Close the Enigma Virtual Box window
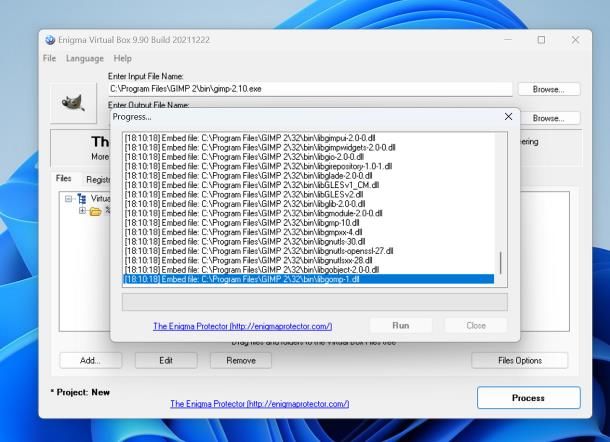This screenshot has height=442, width=610. pyautogui.click(x=575, y=40)
